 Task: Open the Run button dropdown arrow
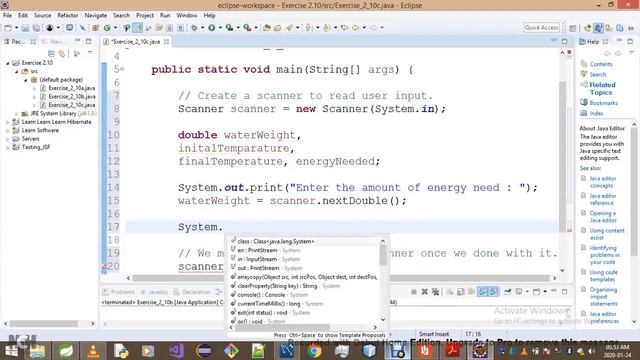220,28
